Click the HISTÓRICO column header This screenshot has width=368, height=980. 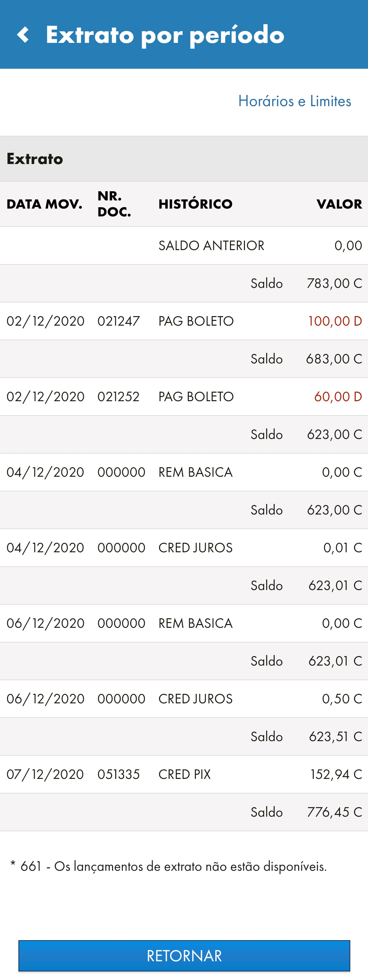point(196,204)
